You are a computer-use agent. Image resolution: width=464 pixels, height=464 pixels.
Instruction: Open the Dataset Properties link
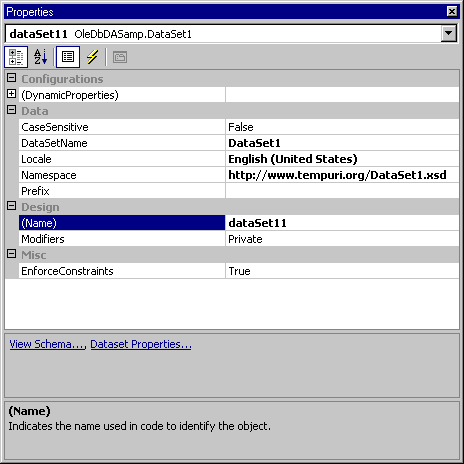pos(141,344)
